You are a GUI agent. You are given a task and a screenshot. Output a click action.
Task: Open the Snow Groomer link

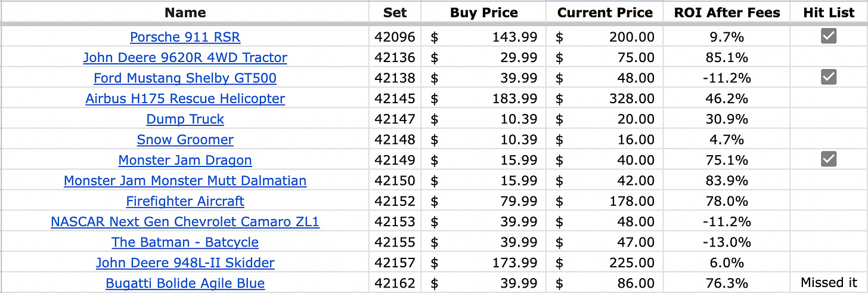pos(185,140)
